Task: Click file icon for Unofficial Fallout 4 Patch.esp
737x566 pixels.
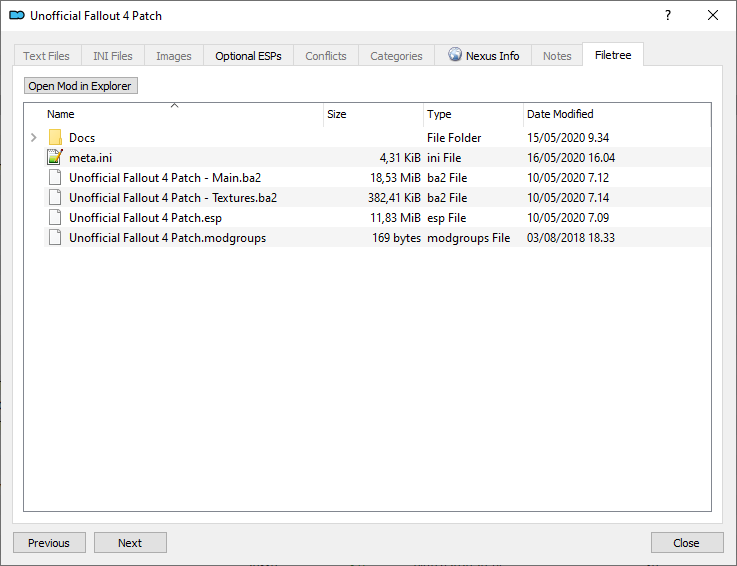Action: (x=55, y=218)
